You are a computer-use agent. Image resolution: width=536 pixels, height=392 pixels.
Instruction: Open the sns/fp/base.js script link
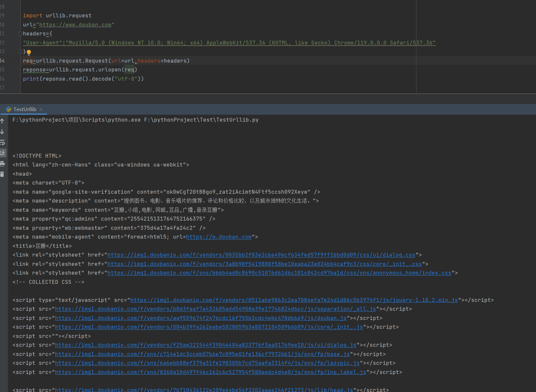point(202,354)
